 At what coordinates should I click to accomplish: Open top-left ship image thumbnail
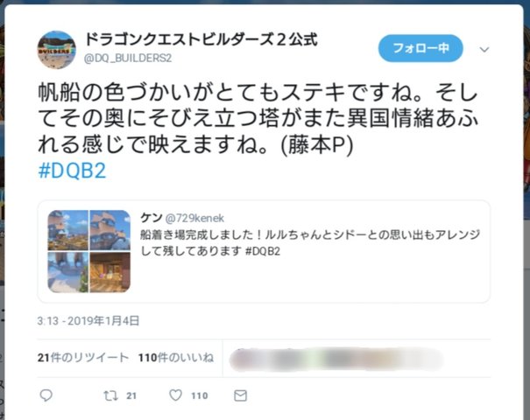pyautogui.click(x=68, y=230)
